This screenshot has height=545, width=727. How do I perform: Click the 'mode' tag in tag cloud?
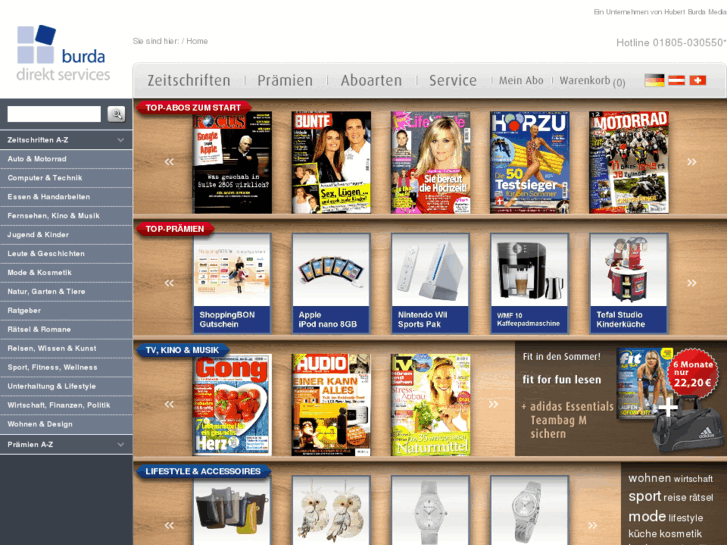pyautogui.click(x=647, y=516)
